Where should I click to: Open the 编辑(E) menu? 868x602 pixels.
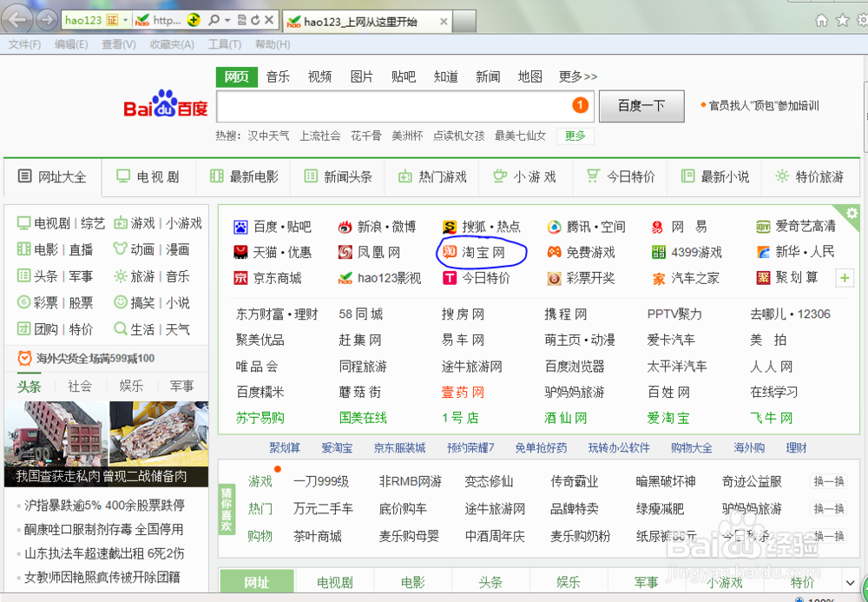pyautogui.click(x=71, y=44)
